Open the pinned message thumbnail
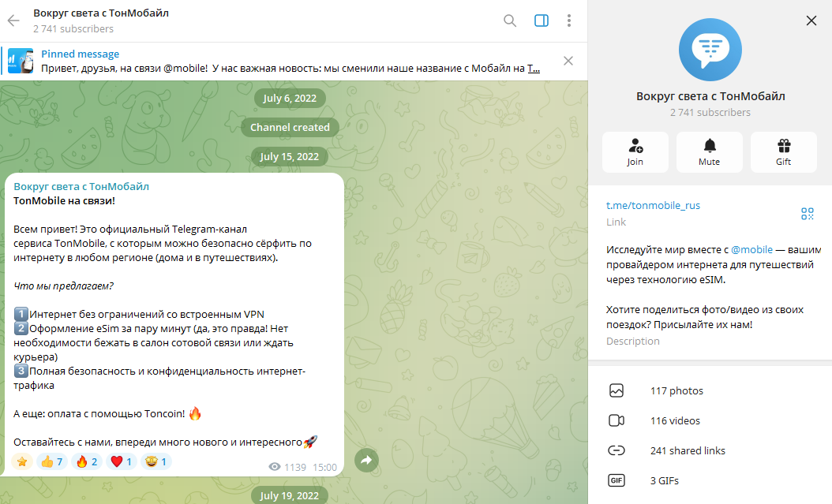Viewport: 832px width, 504px height. (21, 61)
